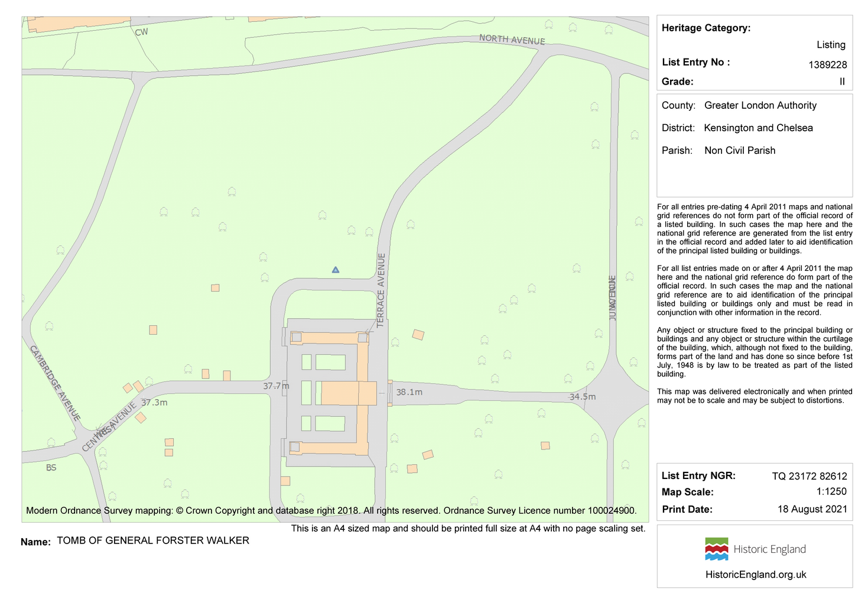Click the 38.1m spot height label
Viewport: 868px width, 615px height.
409,392
